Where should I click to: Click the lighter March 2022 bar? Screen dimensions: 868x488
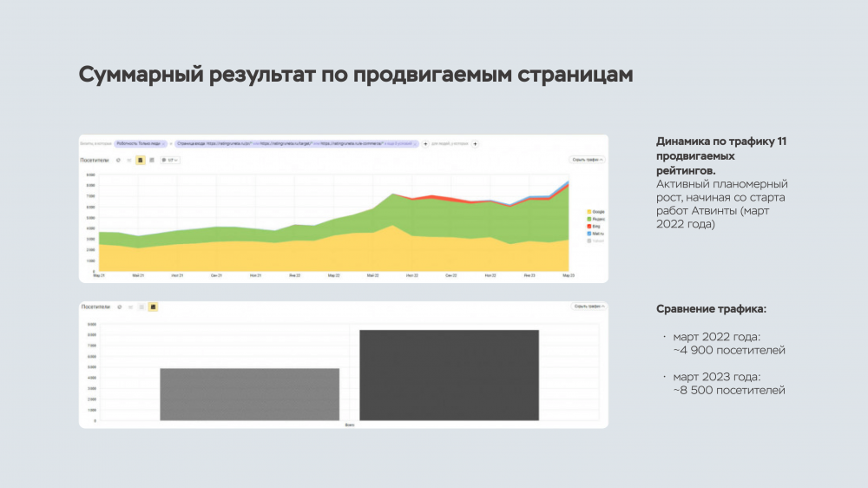(x=250, y=394)
